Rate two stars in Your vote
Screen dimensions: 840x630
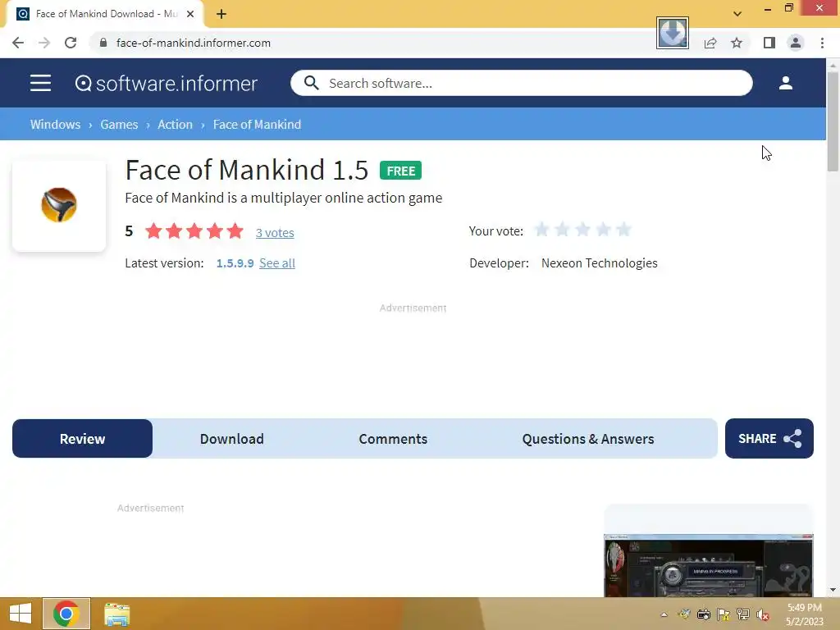[562, 230]
